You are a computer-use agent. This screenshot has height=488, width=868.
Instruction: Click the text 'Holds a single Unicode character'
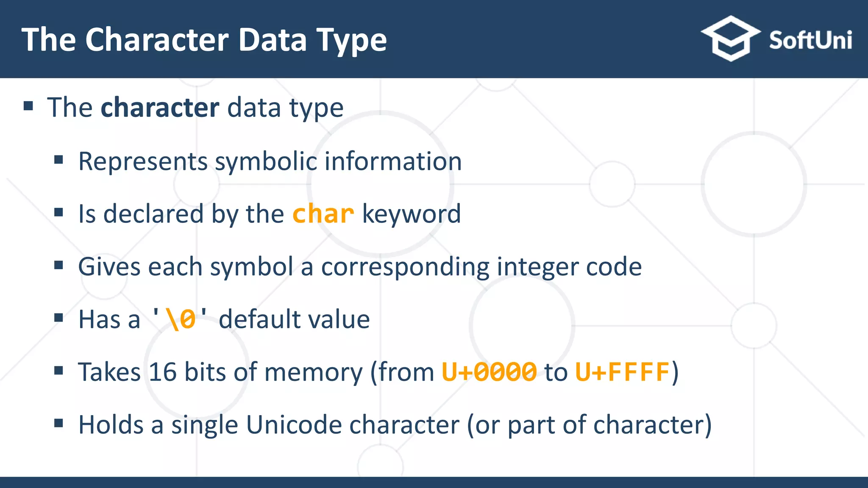pyautogui.click(x=269, y=425)
